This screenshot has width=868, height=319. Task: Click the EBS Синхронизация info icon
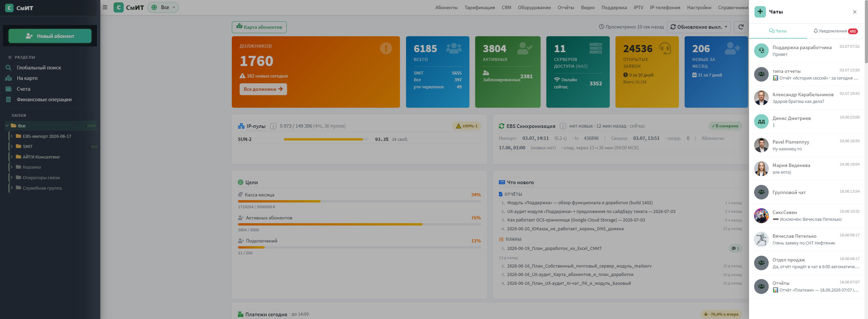tap(563, 126)
